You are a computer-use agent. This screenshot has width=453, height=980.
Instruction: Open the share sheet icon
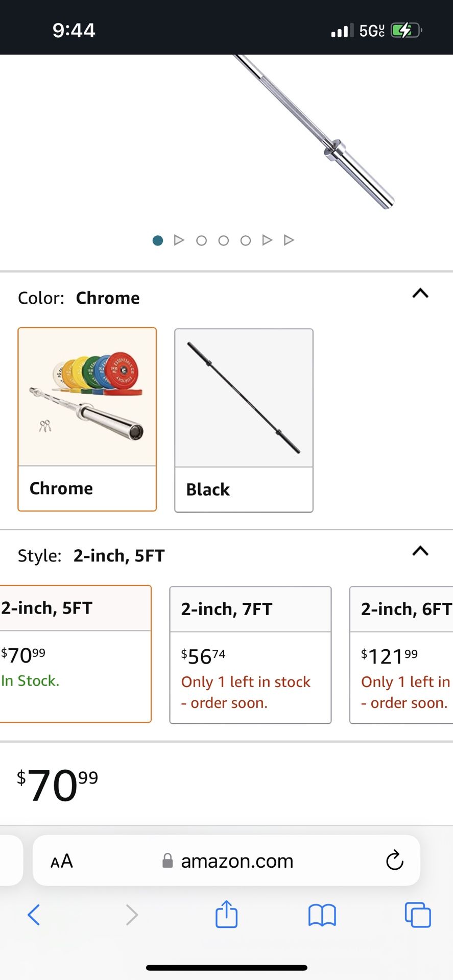226,913
